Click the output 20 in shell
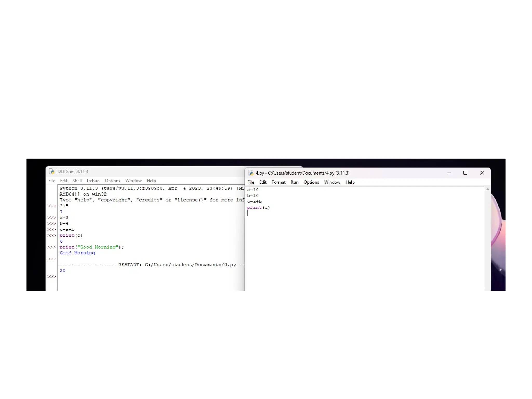Screen dimensions: 532x399 pyautogui.click(x=62, y=270)
